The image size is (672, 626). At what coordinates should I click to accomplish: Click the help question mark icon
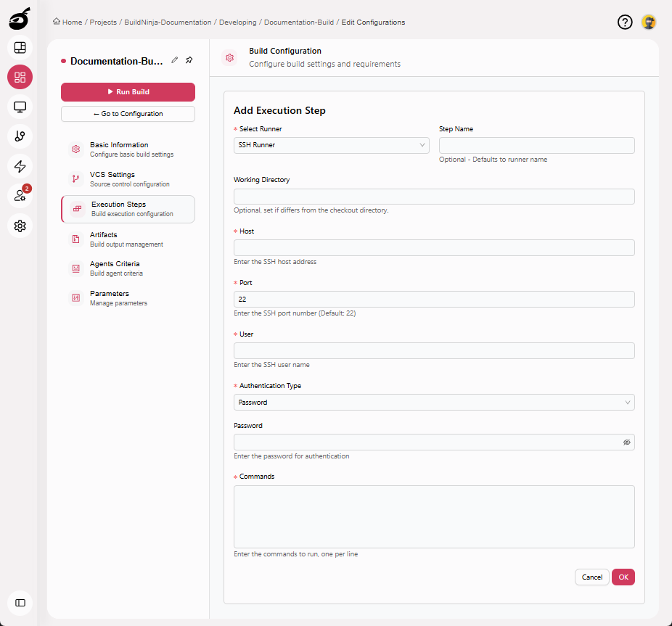tap(625, 22)
